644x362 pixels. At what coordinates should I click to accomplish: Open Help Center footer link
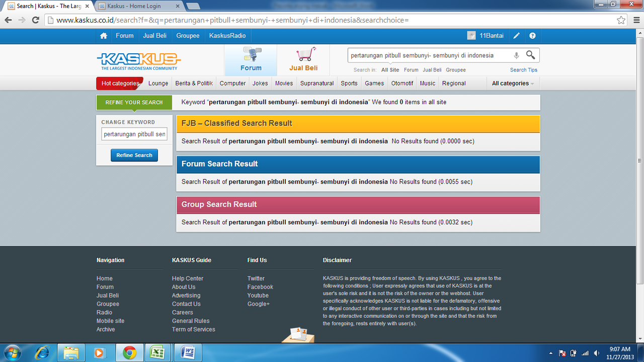188,279
